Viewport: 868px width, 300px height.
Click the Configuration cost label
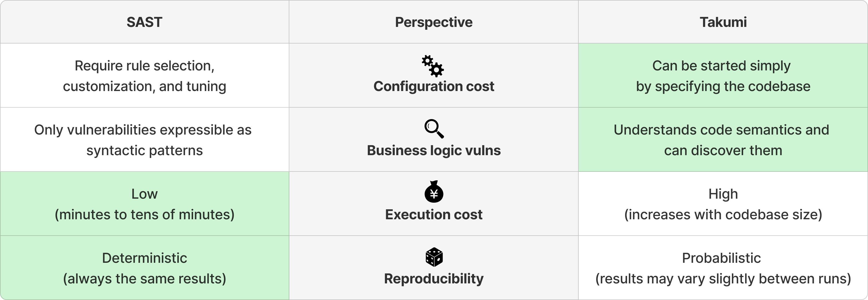pos(434,86)
